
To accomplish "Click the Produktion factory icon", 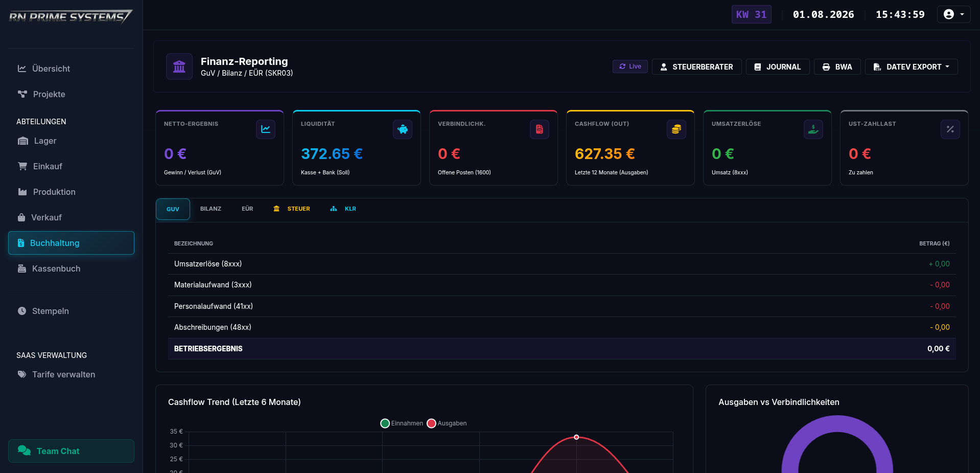I will tap(22, 192).
